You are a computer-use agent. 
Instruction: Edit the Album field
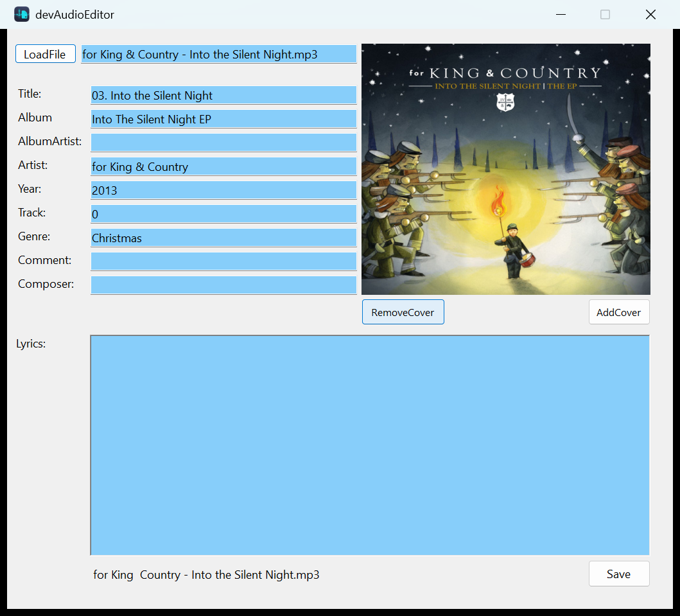[x=223, y=119]
